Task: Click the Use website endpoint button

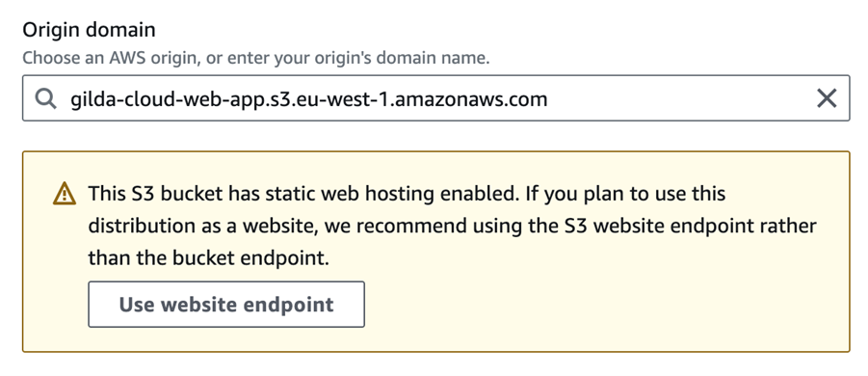Action: [x=226, y=304]
